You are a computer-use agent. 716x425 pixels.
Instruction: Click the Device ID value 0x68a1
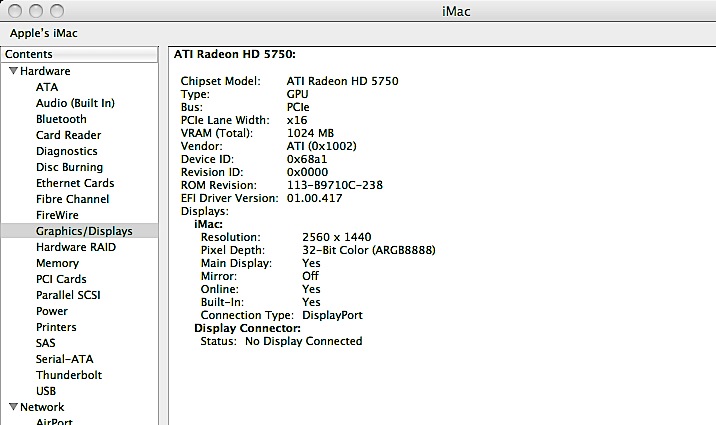307,159
